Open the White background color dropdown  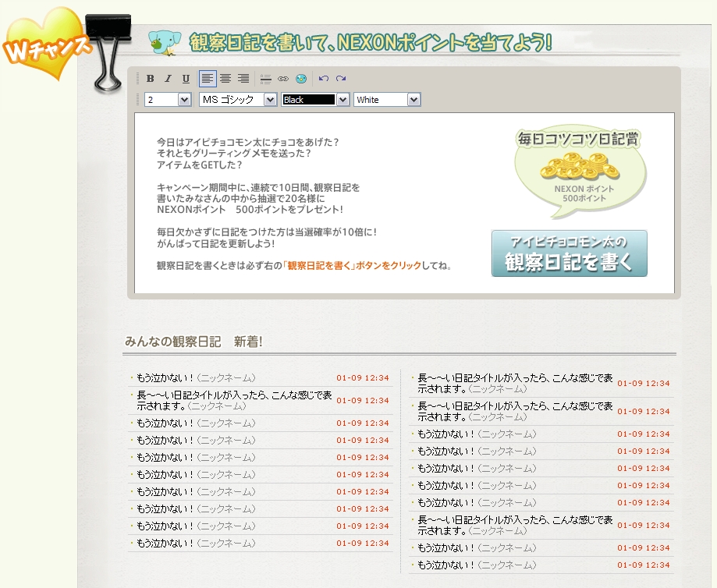pos(387,100)
